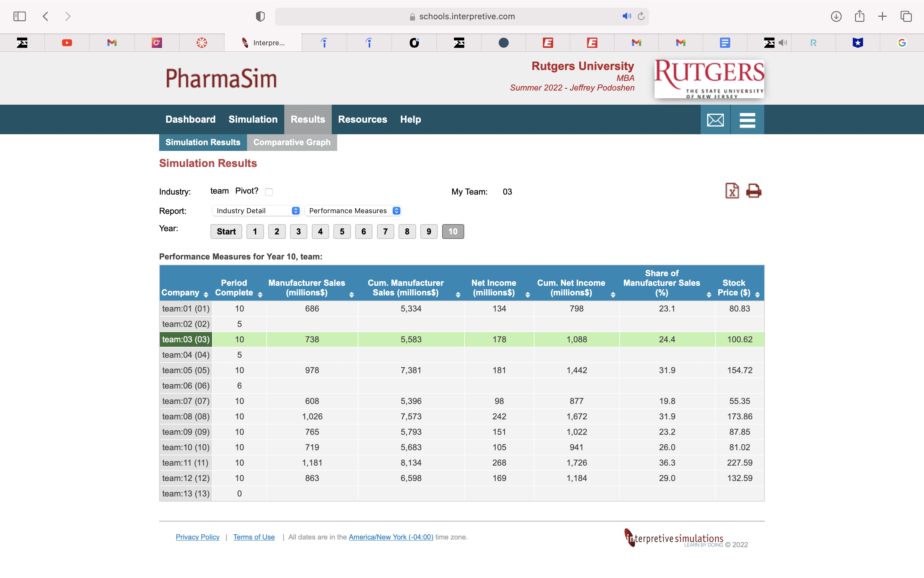Sort by Manufacturer Sales column
The height and width of the screenshot is (578, 924).
[352, 294]
